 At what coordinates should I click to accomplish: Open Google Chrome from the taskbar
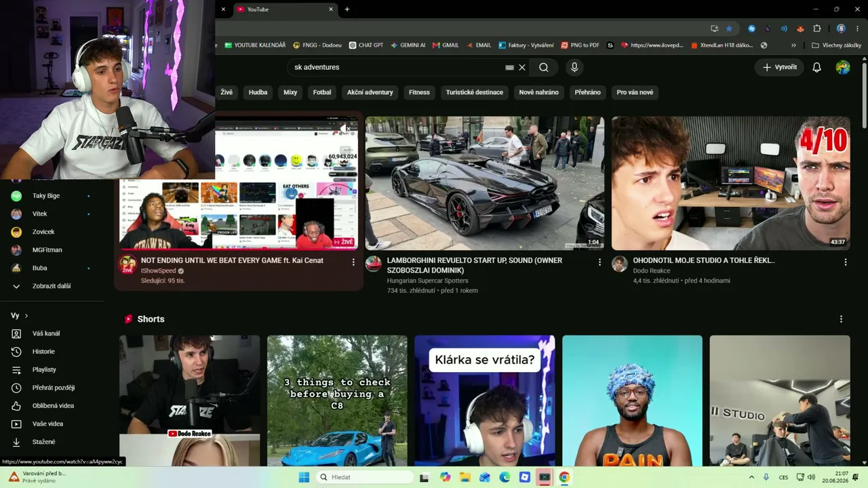click(x=564, y=477)
